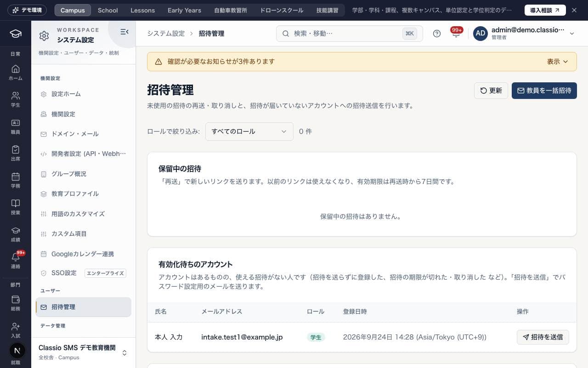Click the graduation cap logo icon
Image resolution: width=588 pixels, height=368 pixels.
coord(16,34)
